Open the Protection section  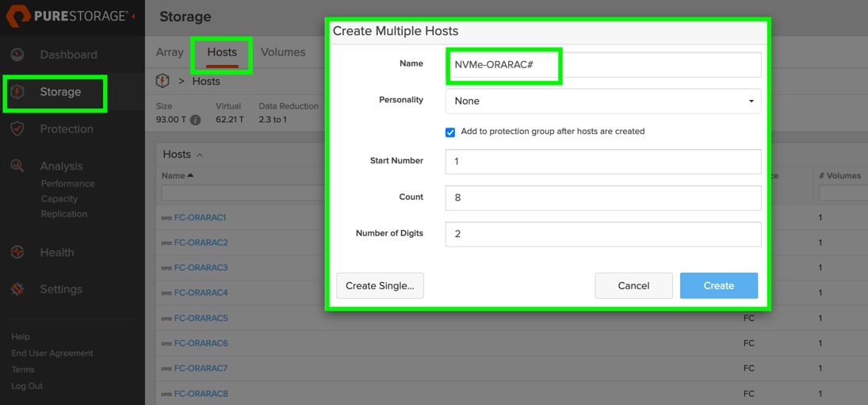point(67,129)
